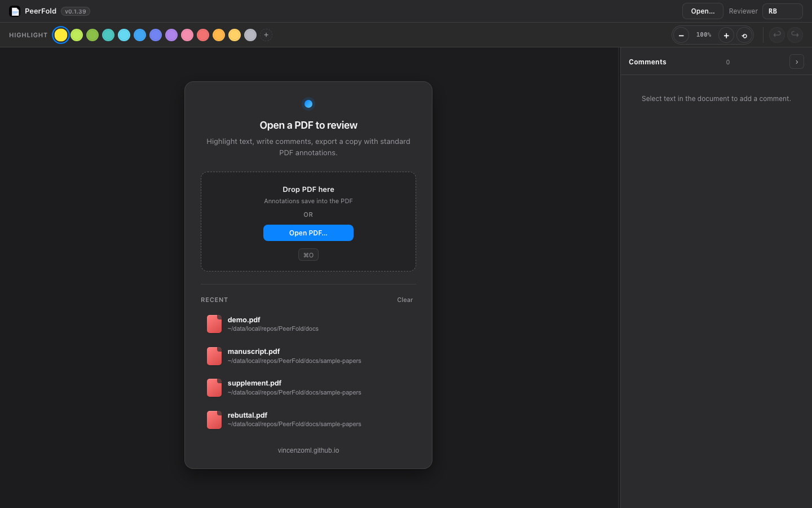Edit the Reviewer initials field
The width and height of the screenshot is (812, 508).
[x=783, y=11]
